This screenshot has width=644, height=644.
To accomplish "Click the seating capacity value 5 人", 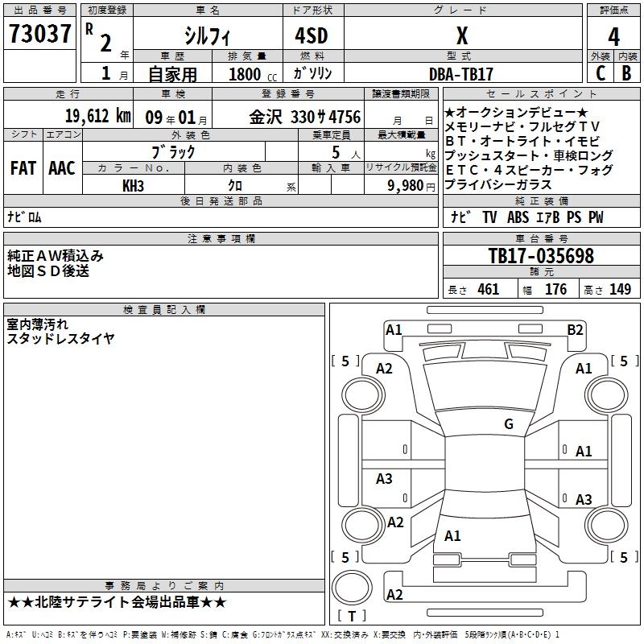I will tap(346, 153).
